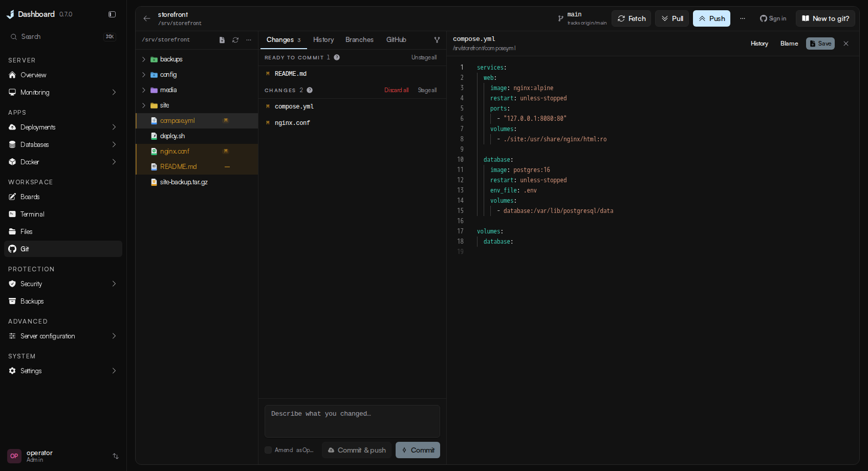Expand the config folder

tap(144, 75)
